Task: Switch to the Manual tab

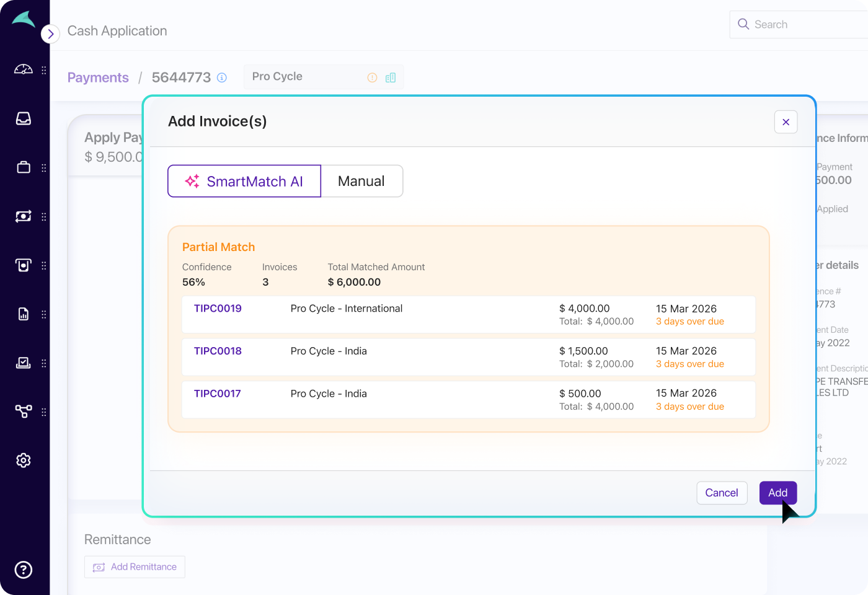Action: click(x=362, y=181)
